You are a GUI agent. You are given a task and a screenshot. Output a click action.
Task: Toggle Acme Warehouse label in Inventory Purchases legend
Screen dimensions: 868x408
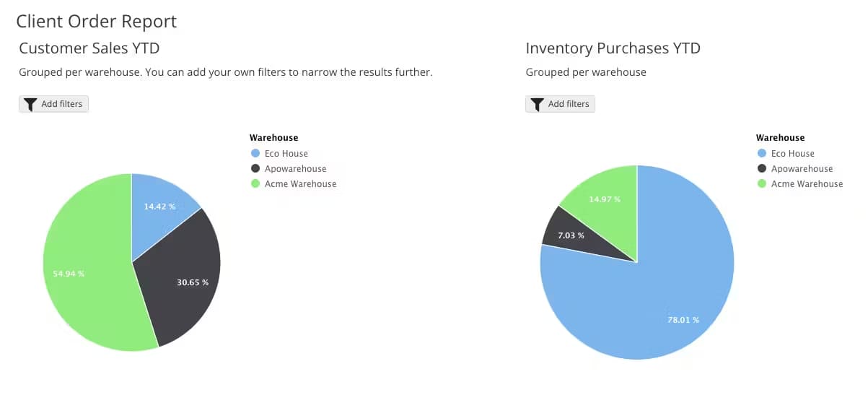coord(807,184)
